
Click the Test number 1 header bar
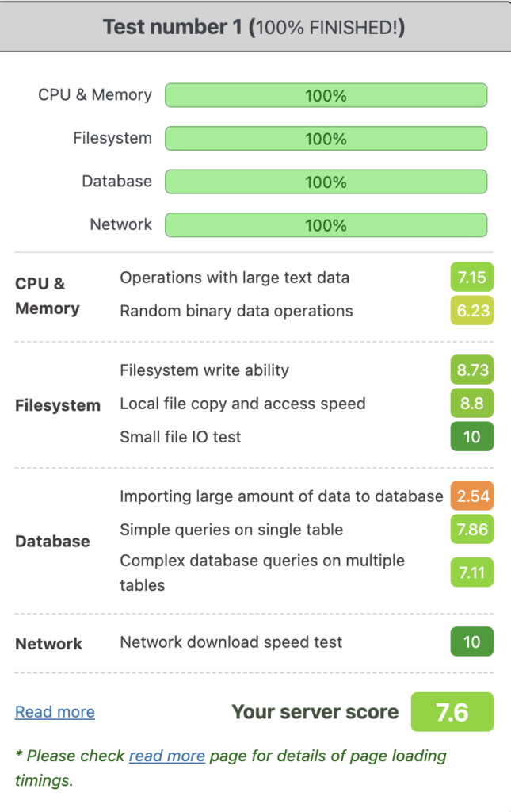coord(254,28)
